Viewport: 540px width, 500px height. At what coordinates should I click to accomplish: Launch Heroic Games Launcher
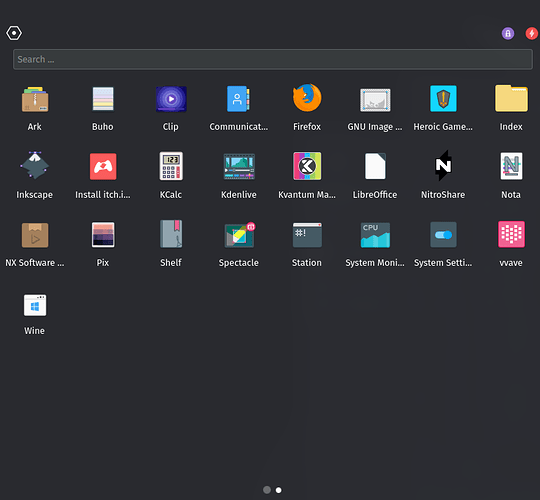(443, 99)
